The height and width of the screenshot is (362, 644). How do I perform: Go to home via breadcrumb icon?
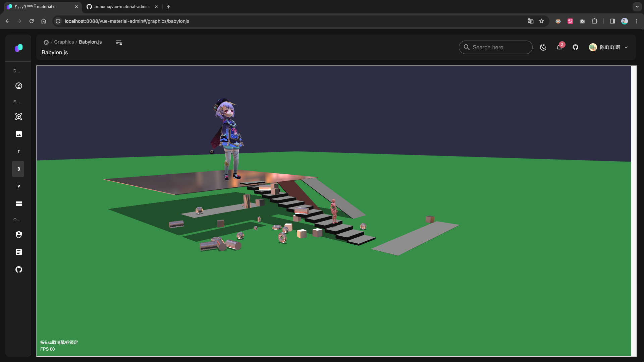tap(46, 42)
